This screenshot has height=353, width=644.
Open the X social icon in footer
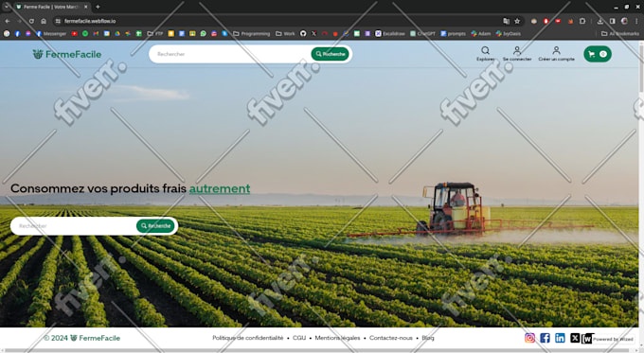[x=575, y=338]
